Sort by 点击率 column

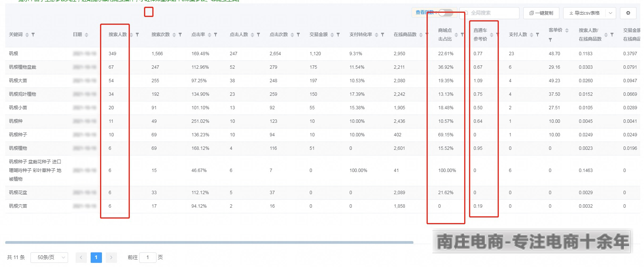coord(210,35)
